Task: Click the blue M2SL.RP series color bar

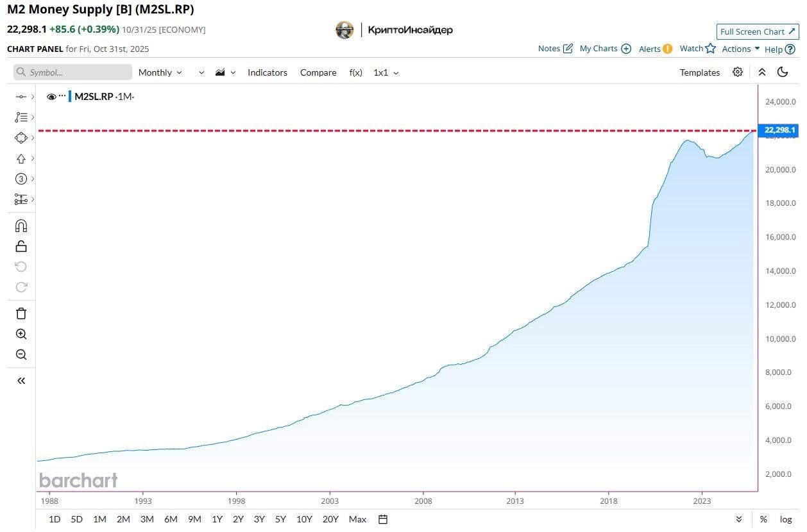Action: [70, 97]
